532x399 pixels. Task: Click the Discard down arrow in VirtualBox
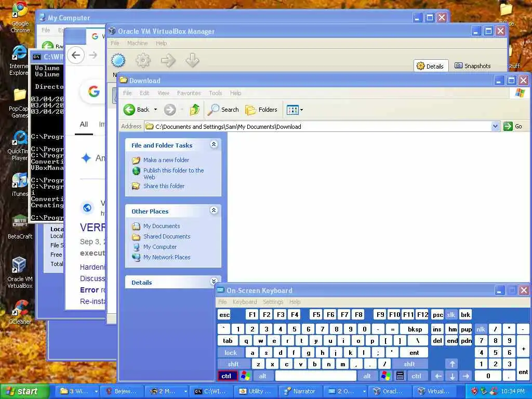192,60
